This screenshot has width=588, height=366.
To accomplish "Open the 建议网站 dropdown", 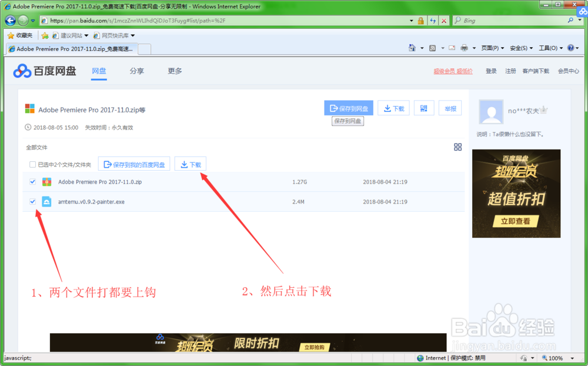I will point(70,36).
